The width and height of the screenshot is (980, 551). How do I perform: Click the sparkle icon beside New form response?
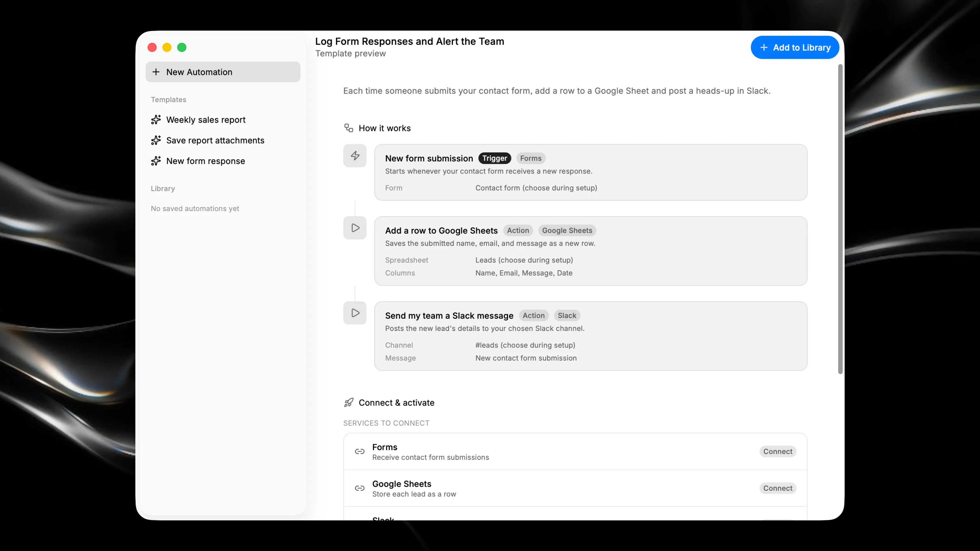coord(156,161)
